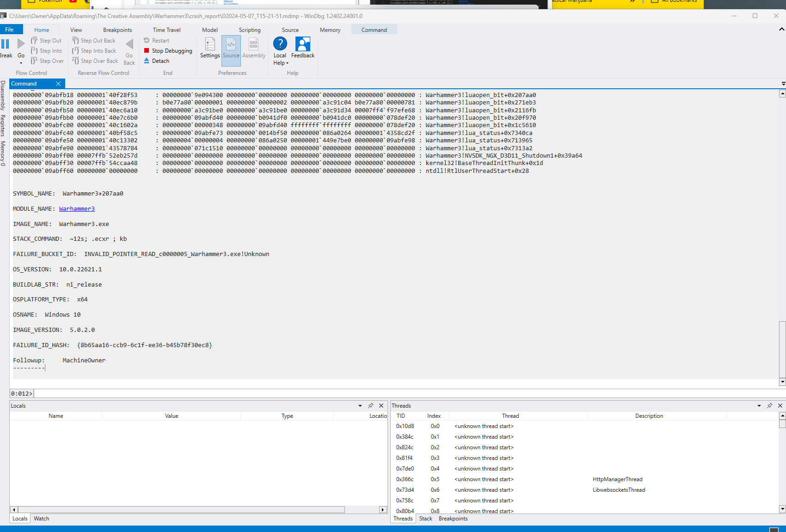This screenshot has width=786, height=532.
Task: Switch to the Watch tab
Action: coord(41,519)
